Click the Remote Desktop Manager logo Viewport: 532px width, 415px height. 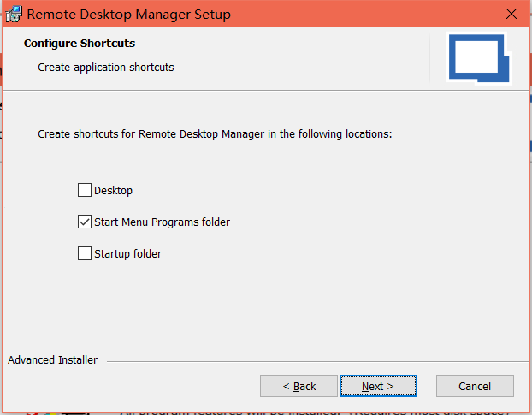[479, 58]
